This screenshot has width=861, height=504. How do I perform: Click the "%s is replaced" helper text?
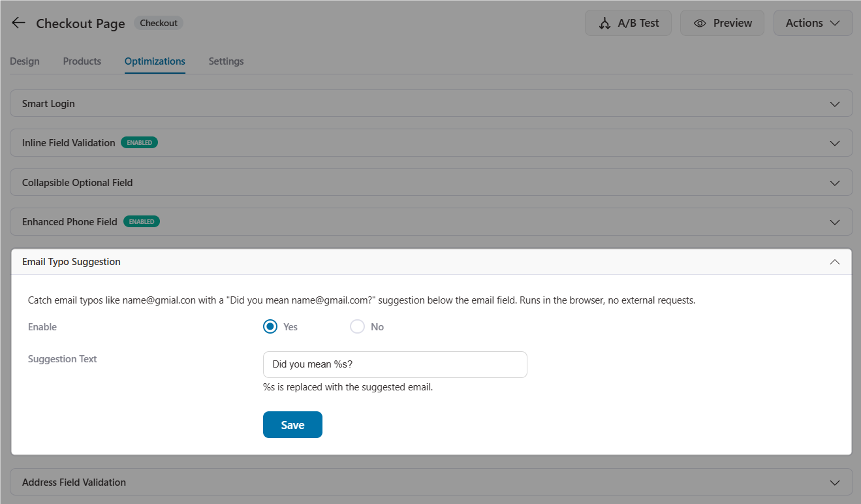tap(348, 387)
